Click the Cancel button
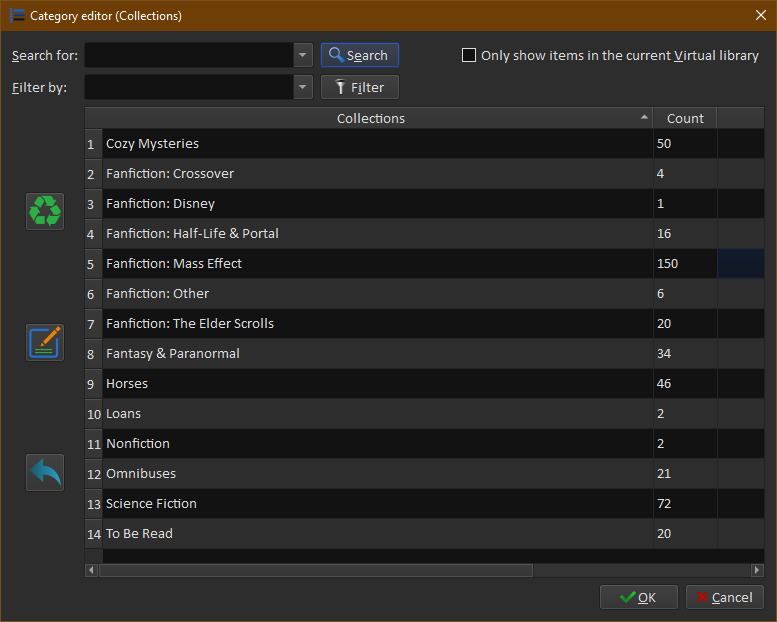777x622 pixels. tap(724, 597)
